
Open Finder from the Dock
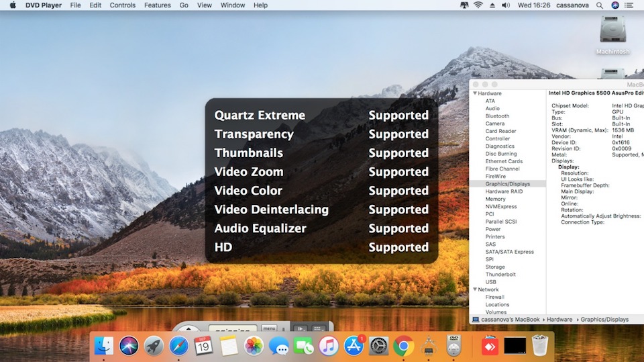[103, 346]
